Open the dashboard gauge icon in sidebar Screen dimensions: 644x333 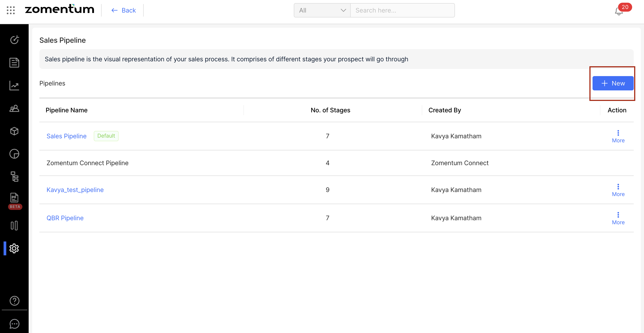14,40
